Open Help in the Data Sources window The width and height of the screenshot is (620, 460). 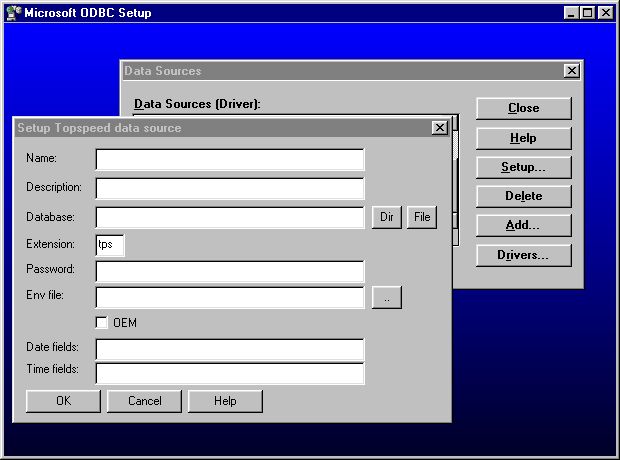click(524, 138)
